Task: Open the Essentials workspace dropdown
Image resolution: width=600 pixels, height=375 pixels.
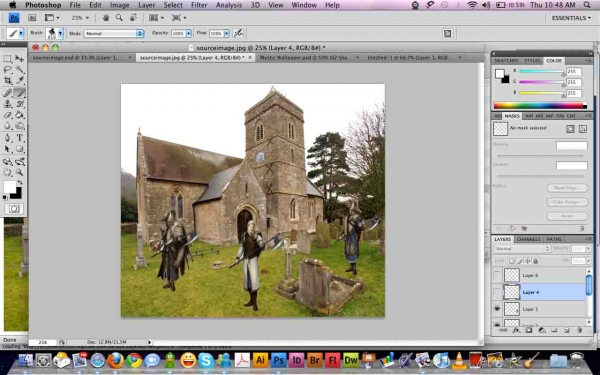Action: coord(571,18)
